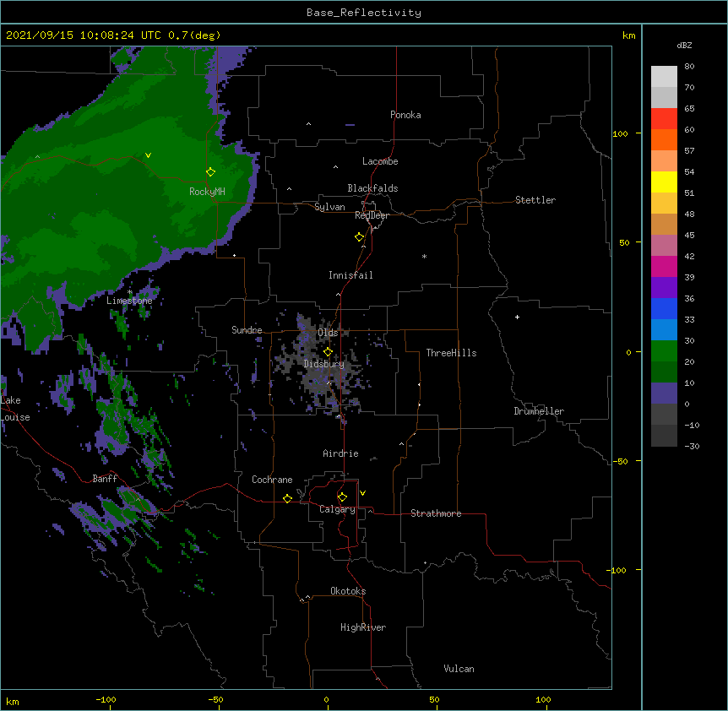This screenshot has width=728, height=711.
Task: Click the white asterisk marker above Limestone
Action: (129, 292)
